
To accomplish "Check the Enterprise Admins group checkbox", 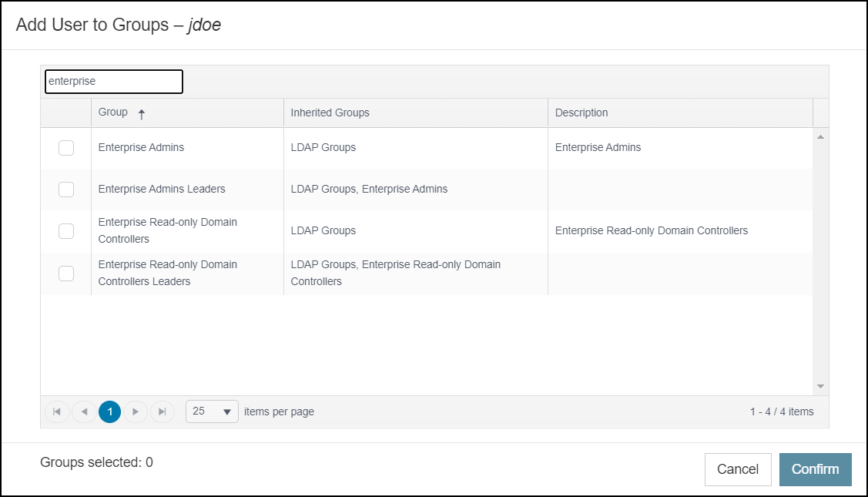I will point(66,148).
